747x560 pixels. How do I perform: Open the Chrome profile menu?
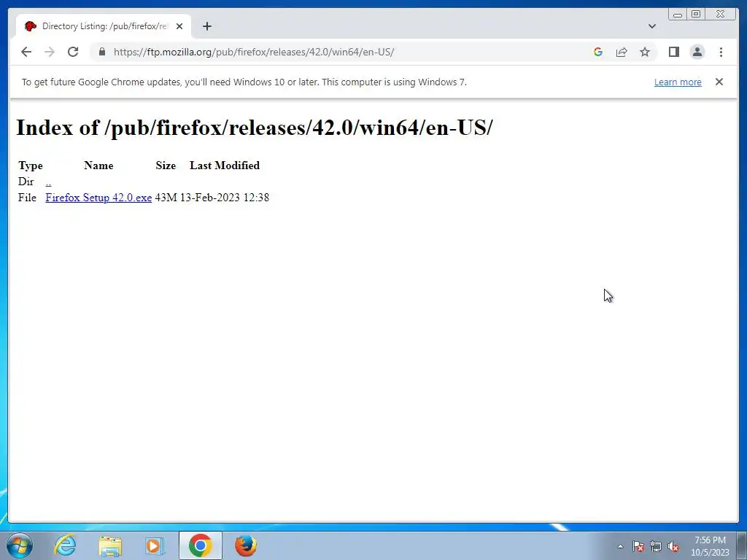697,52
